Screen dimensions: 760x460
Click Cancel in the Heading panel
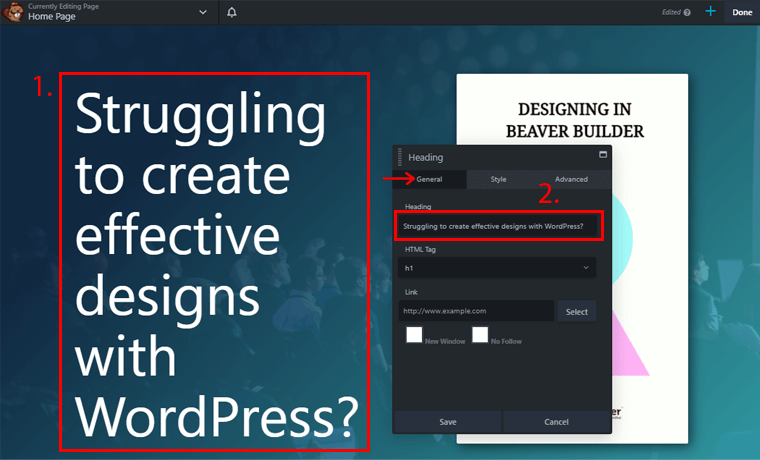[x=556, y=422]
